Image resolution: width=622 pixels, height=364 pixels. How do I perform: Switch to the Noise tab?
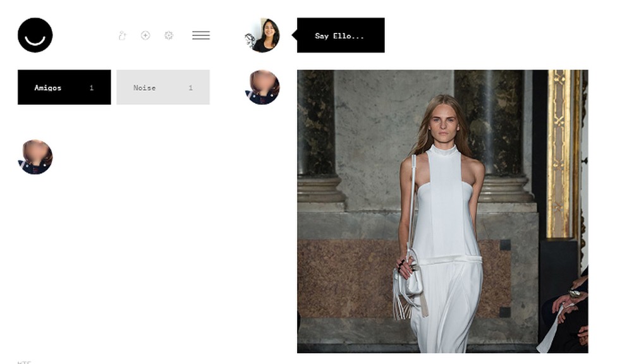click(163, 87)
